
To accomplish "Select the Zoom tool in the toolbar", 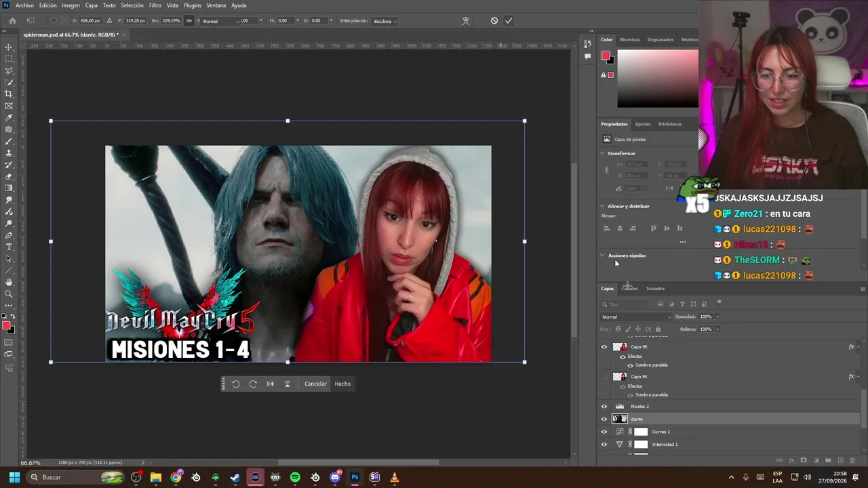I will click(x=9, y=294).
